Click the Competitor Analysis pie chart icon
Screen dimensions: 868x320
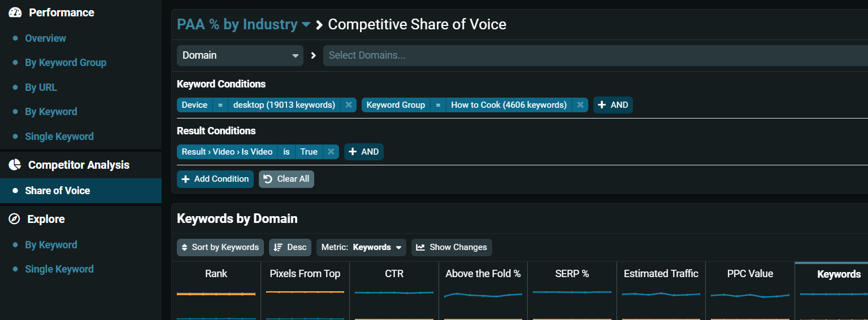pyautogui.click(x=15, y=165)
